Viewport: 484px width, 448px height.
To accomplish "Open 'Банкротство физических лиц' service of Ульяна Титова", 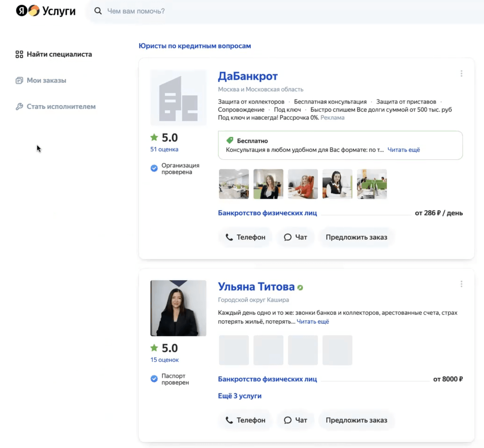I will pos(267,379).
